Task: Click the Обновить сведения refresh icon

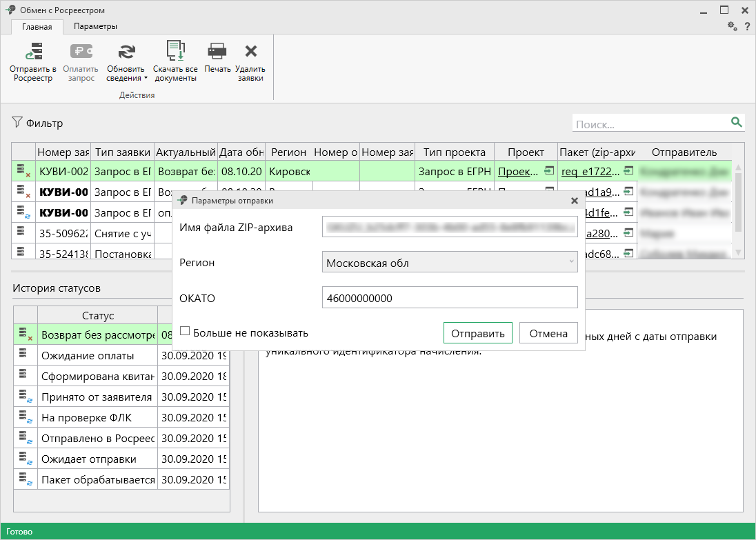Action: point(126,52)
